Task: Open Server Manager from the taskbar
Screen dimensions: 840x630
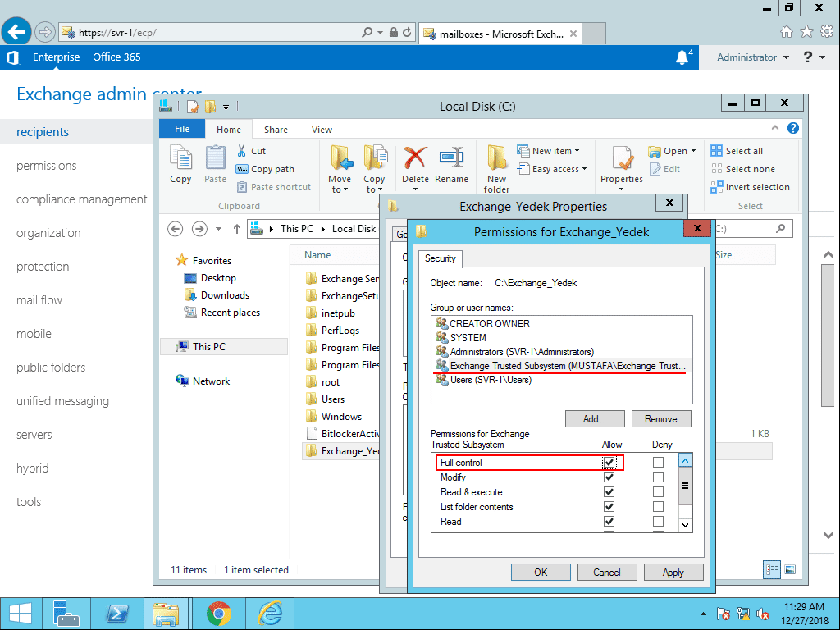Action: [67, 614]
